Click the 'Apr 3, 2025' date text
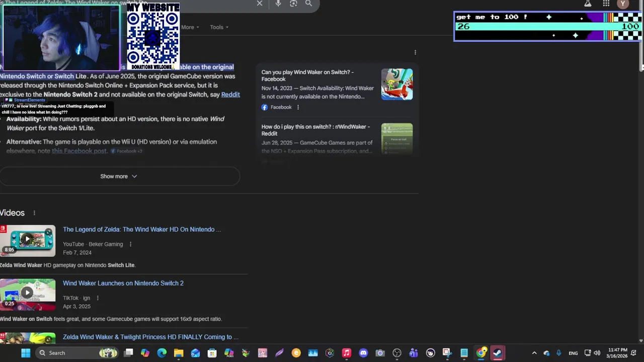644x362 pixels. pyautogui.click(x=76, y=307)
